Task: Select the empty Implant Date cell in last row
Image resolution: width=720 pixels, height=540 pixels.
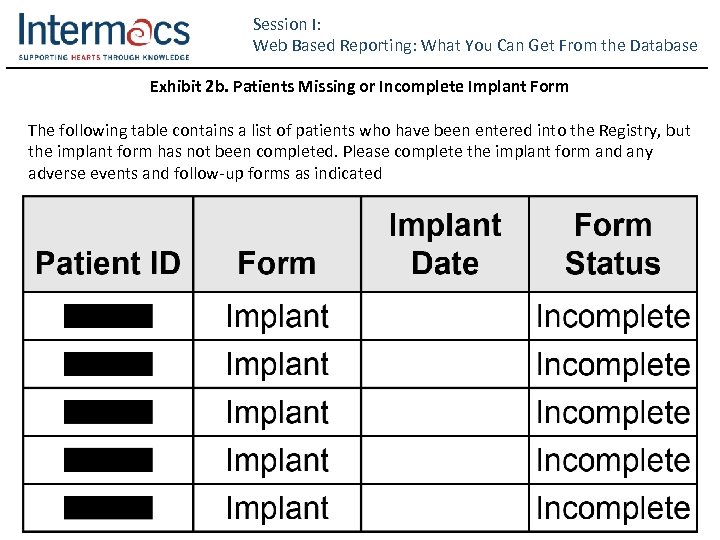Action: (445, 507)
